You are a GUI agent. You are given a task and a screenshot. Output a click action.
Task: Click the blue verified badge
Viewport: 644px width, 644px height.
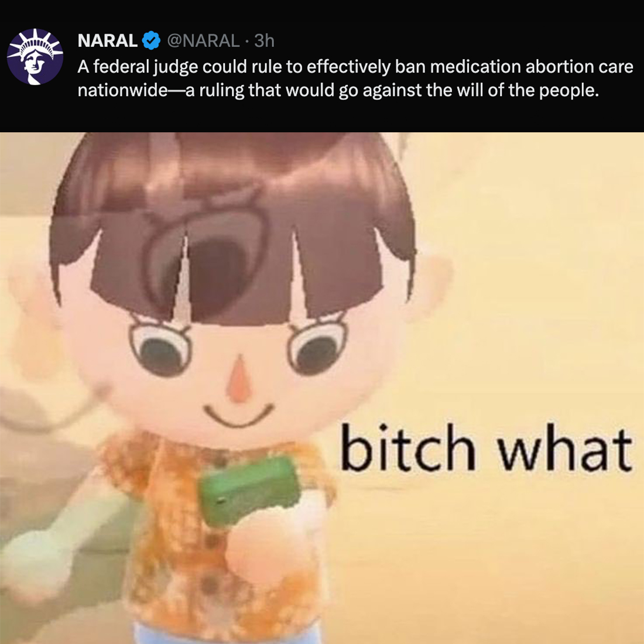click(x=151, y=40)
